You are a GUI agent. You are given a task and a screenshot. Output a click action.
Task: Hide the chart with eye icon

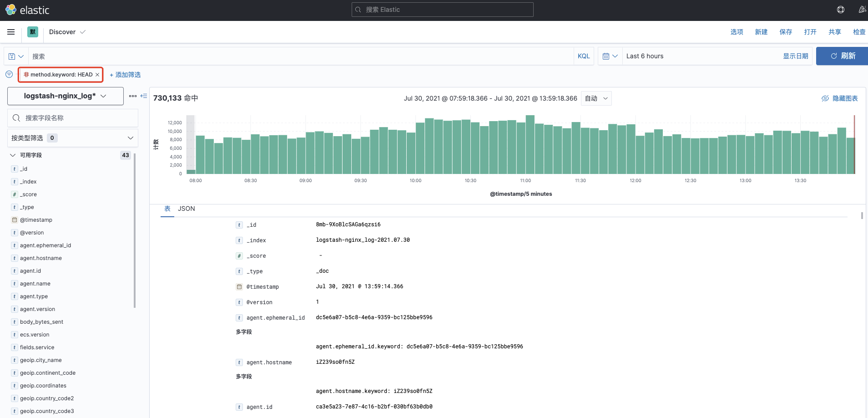pyautogui.click(x=839, y=98)
